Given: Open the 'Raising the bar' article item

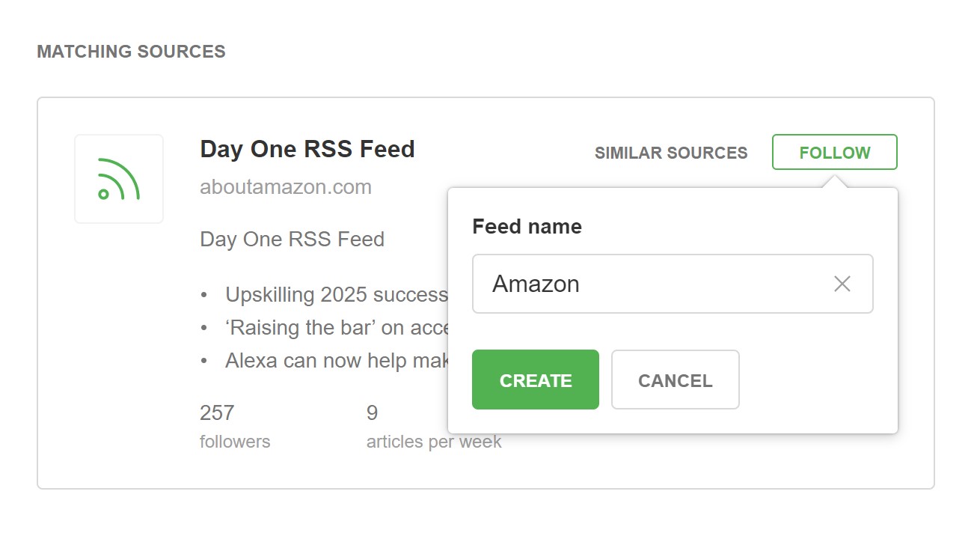Looking at the screenshot, I should coord(336,327).
